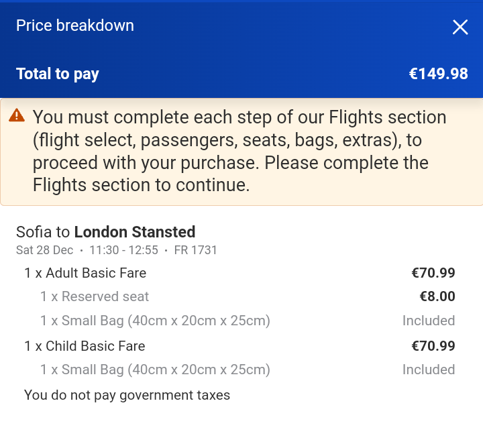
Task: Select the 1 x Reserved seat item
Action: point(95,296)
